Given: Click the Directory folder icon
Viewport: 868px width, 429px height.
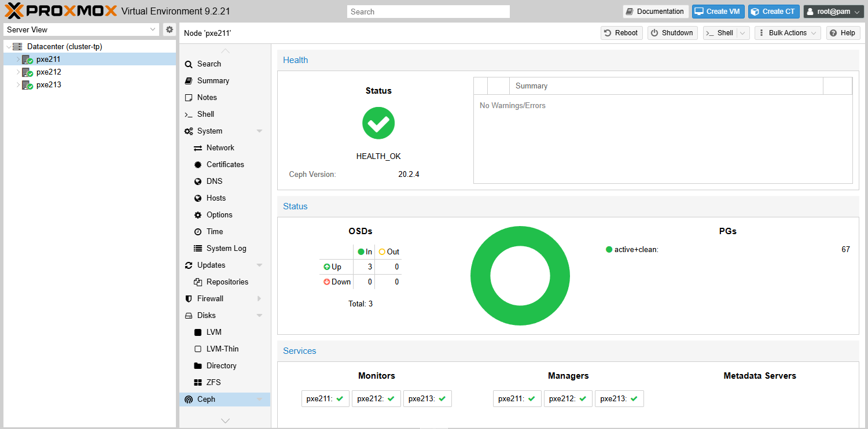Looking at the screenshot, I should 198,366.
